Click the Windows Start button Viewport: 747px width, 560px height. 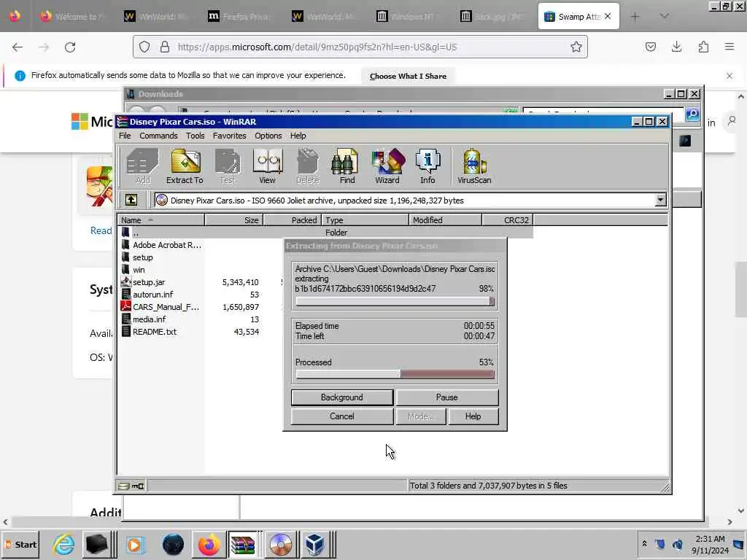(x=20, y=544)
